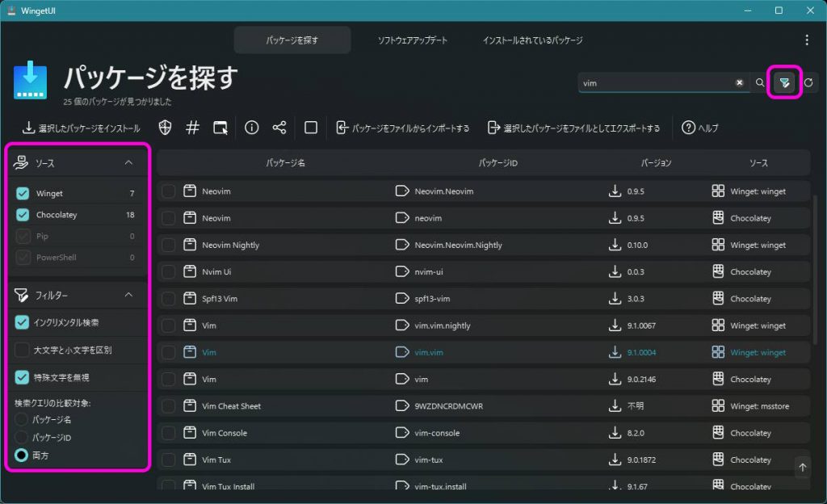Click version 9.1.0067 cell
The width and height of the screenshot is (827, 504).
641,325
